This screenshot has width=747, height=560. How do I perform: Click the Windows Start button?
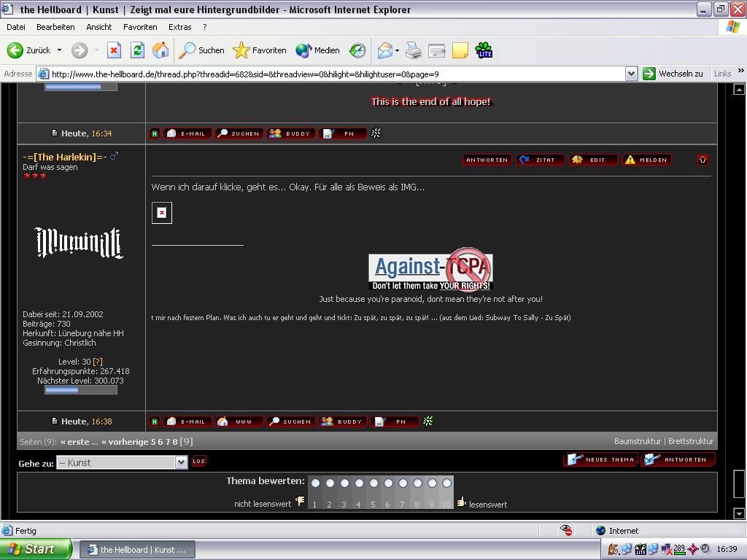(x=35, y=549)
